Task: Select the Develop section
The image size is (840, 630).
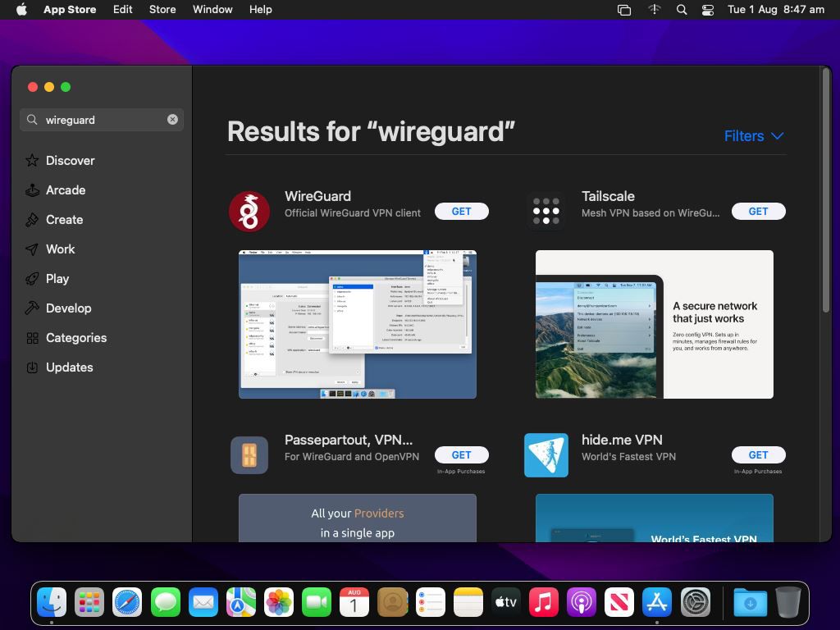Action: click(69, 308)
